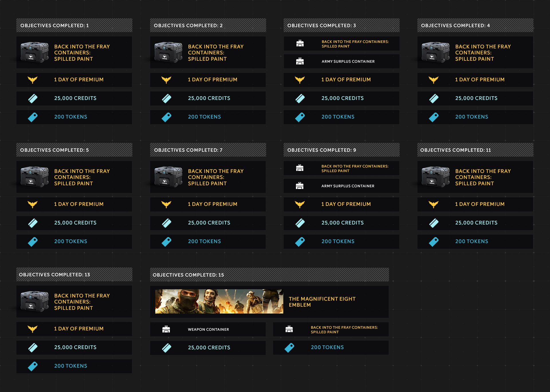
Task: Click '25,000 Credits' text under Objectives Completed: 15
Action: point(209,348)
